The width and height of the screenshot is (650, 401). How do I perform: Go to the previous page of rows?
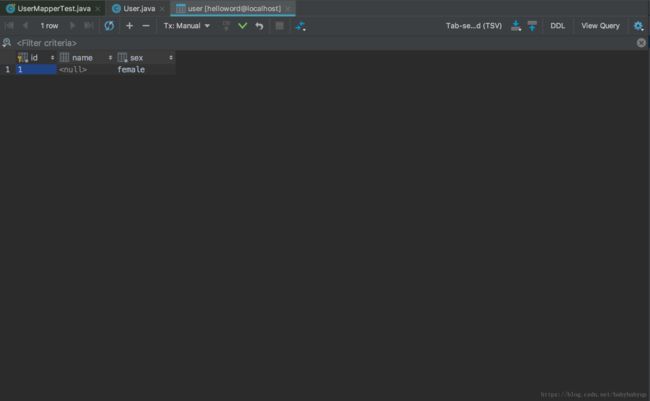coord(25,26)
